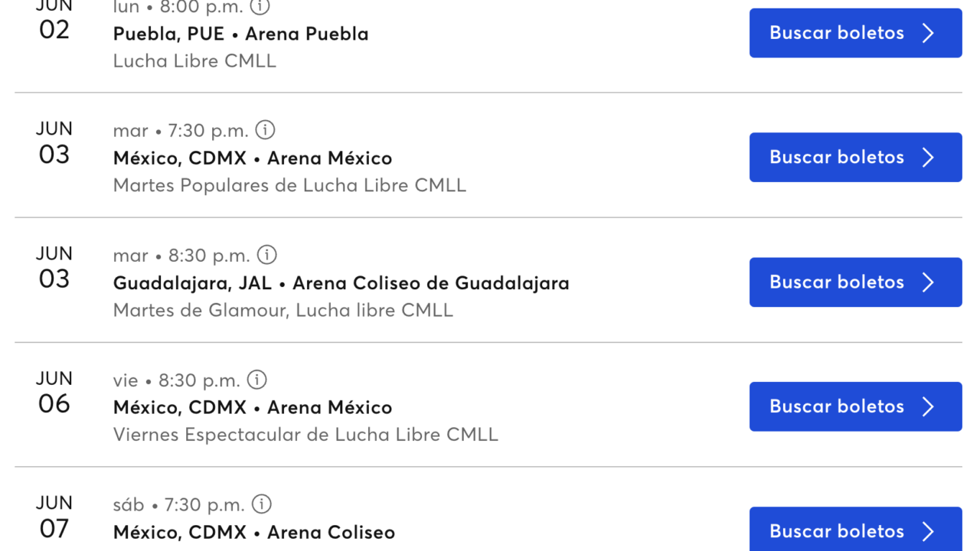Select Martes de Glamour, Lucha libre CMLL text
Image resolution: width=980 pixels, height=551 pixels.
pos(283,310)
